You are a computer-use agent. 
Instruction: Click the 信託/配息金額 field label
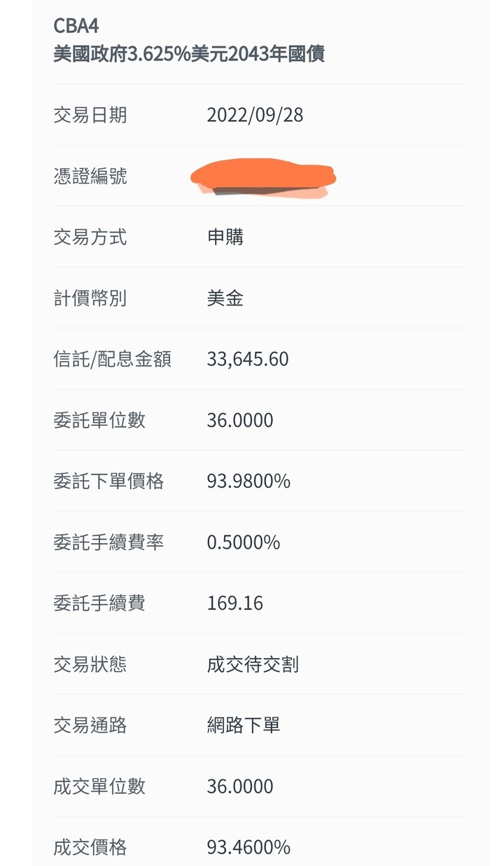point(113,359)
